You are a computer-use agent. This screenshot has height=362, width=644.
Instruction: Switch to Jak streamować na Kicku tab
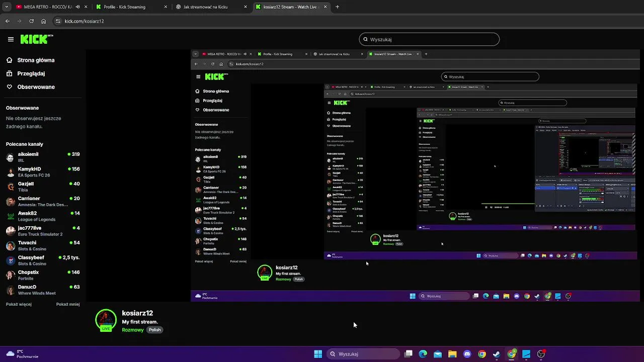[211, 7]
